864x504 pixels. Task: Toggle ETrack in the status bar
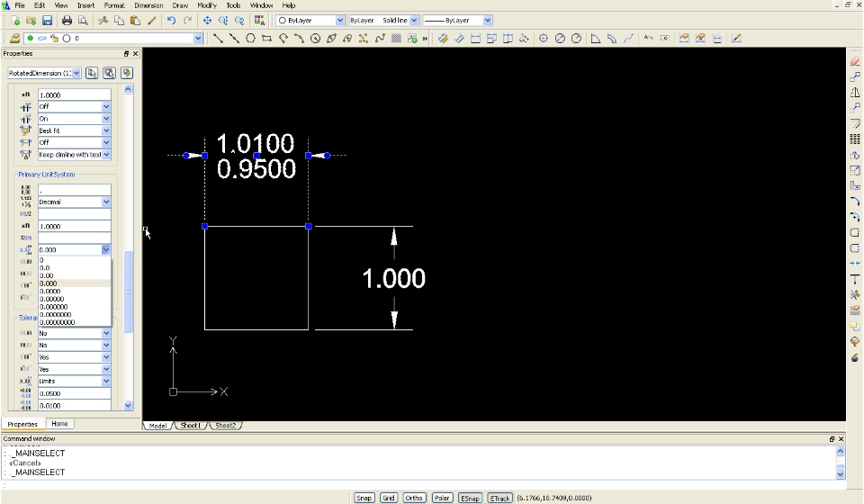(499, 498)
